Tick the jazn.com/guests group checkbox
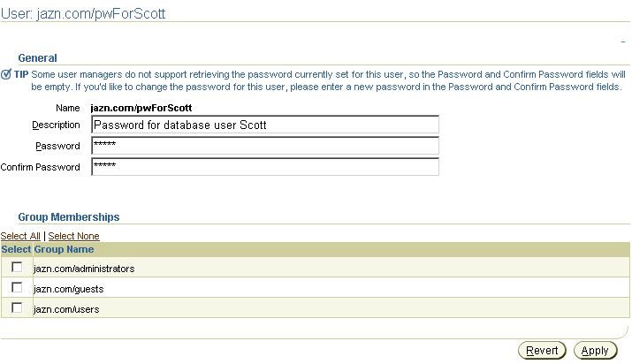Screen dimensions: 632x364 [x=17, y=287]
